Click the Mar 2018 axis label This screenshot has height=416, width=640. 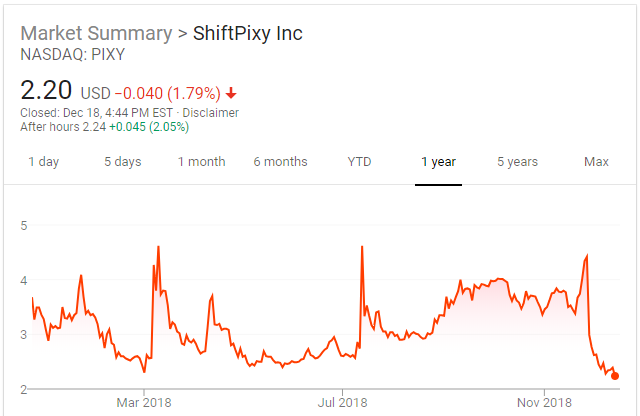(143, 403)
